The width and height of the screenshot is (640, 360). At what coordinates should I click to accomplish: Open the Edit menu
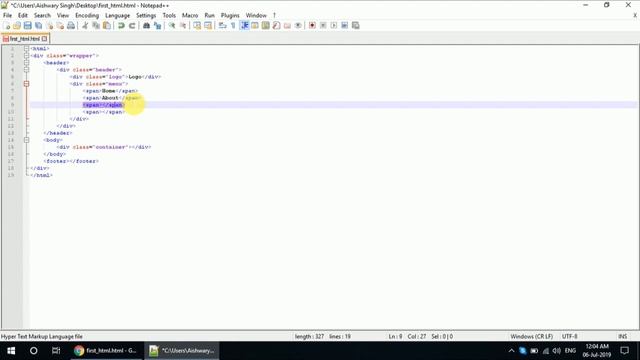point(22,16)
